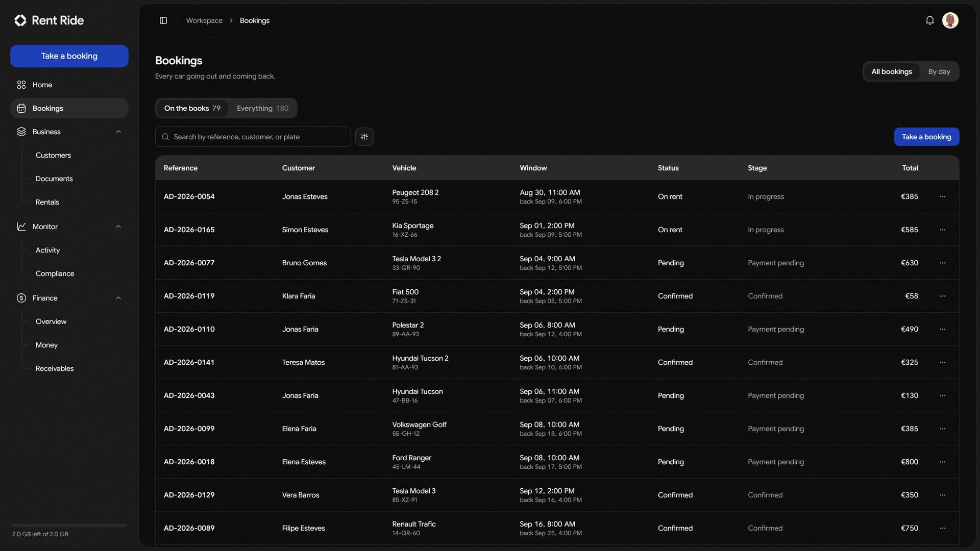Click the storage usage bar

click(x=69, y=525)
